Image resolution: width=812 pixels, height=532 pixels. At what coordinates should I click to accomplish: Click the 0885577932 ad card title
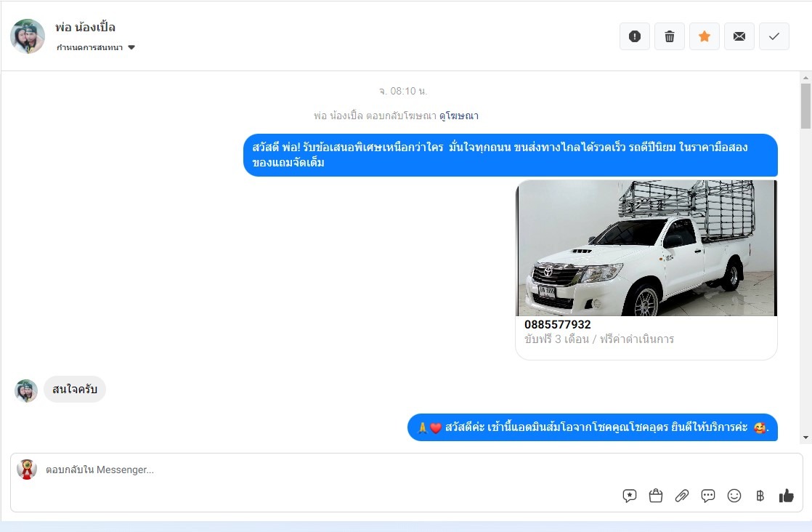tap(558, 324)
